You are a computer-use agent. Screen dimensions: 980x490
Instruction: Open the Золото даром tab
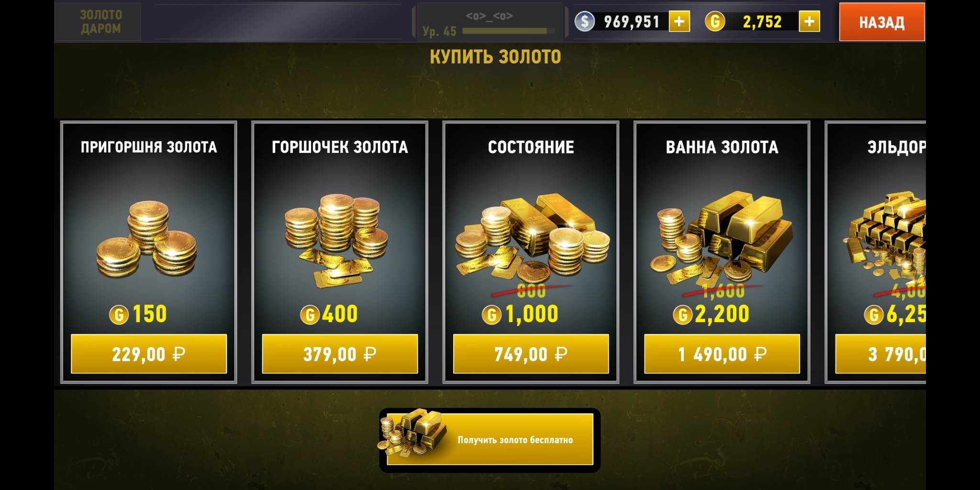[x=101, y=22]
